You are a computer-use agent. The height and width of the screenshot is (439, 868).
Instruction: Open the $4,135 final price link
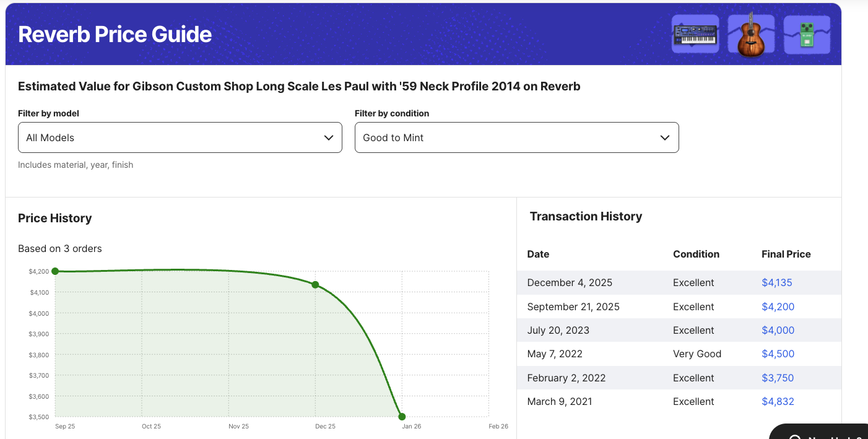(x=776, y=283)
